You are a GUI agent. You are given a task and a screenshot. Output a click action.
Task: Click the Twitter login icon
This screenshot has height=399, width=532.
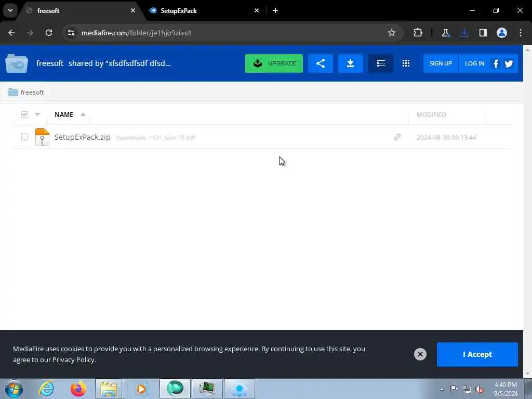pos(509,63)
